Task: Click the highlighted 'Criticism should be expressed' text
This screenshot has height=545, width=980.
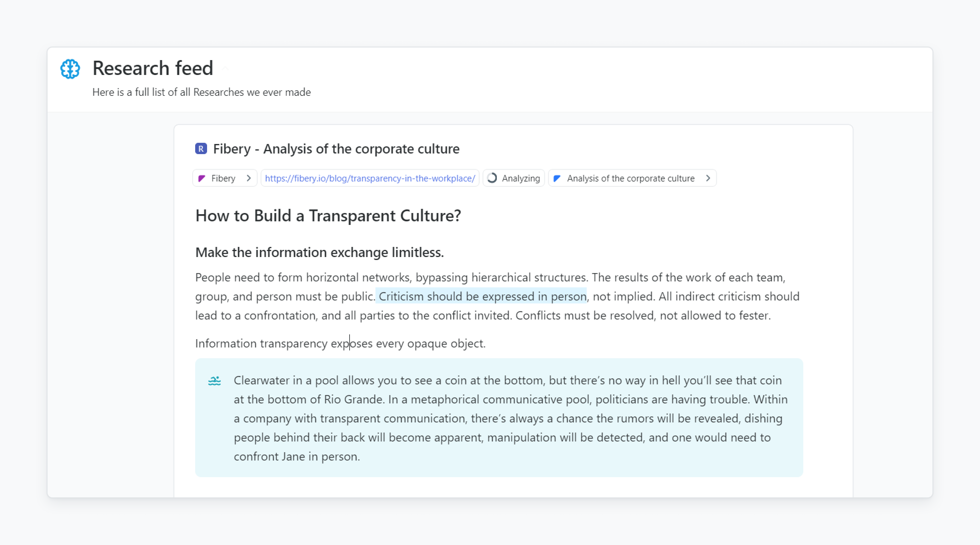Action: tap(482, 296)
